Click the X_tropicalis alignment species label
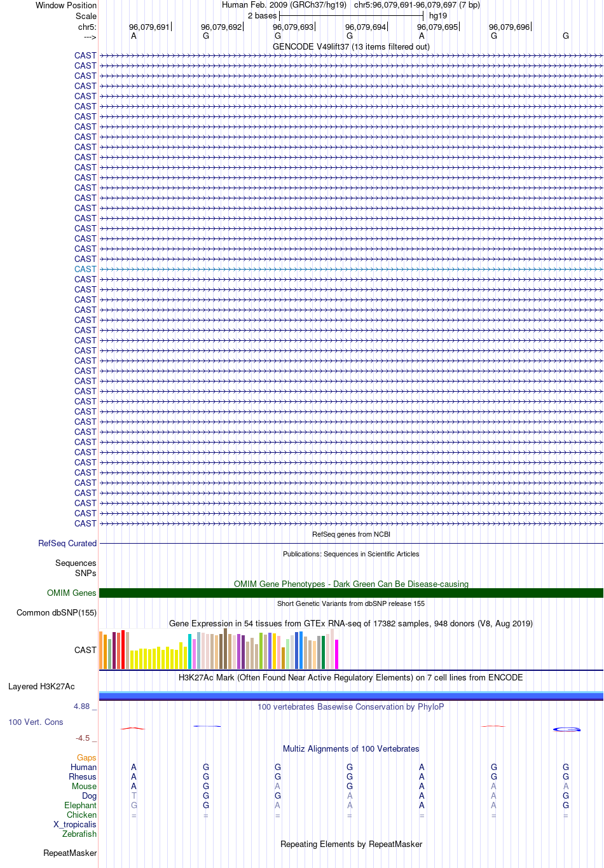 click(75, 824)
